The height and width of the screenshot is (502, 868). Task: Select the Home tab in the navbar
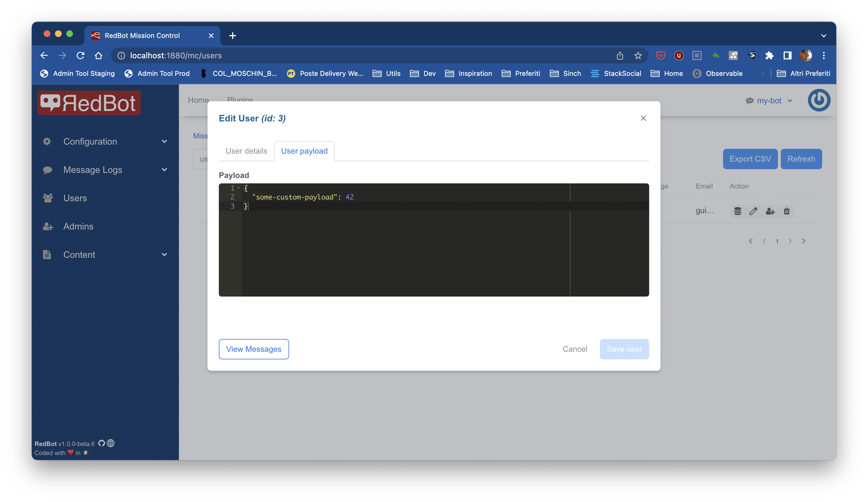(198, 100)
